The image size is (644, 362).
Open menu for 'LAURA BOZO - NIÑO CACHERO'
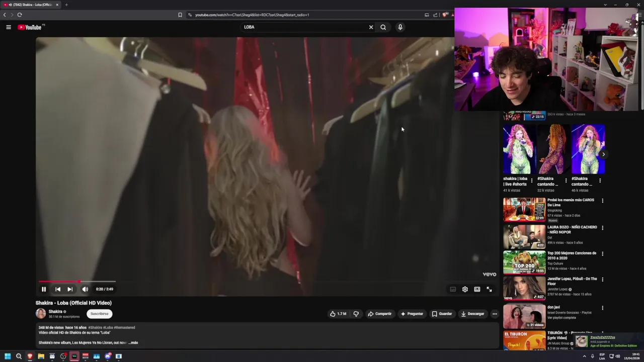click(602, 228)
